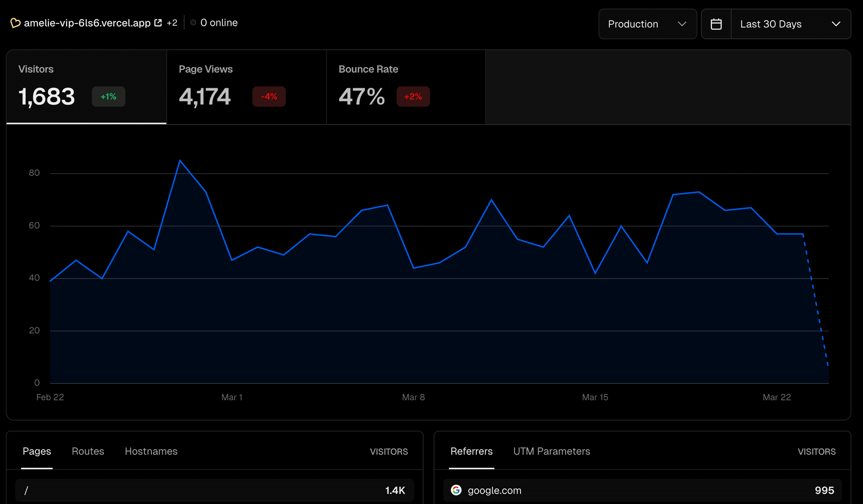The image size is (863, 504).
Task: Switch to the Routes tab
Action: point(88,451)
